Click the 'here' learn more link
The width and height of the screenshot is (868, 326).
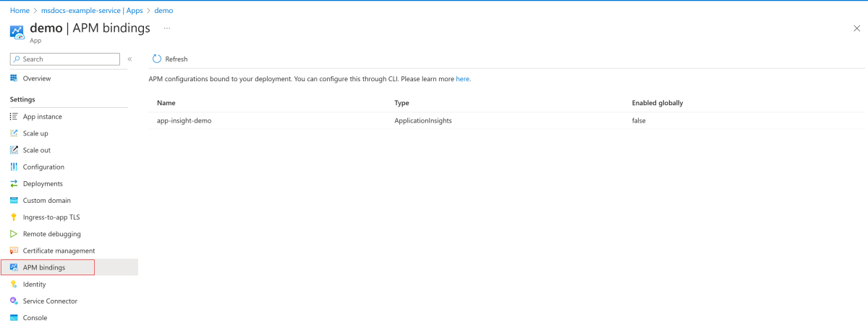pyautogui.click(x=462, y=79)
